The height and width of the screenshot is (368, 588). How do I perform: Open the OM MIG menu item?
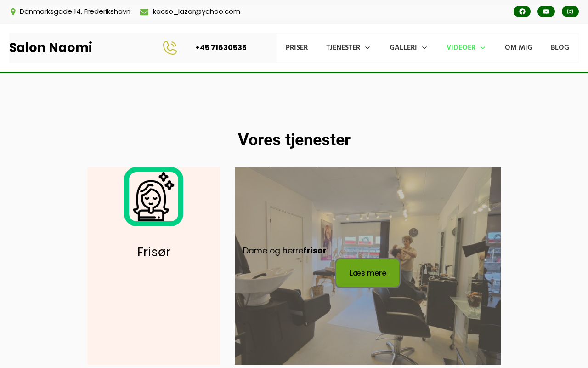click(519, 47)
